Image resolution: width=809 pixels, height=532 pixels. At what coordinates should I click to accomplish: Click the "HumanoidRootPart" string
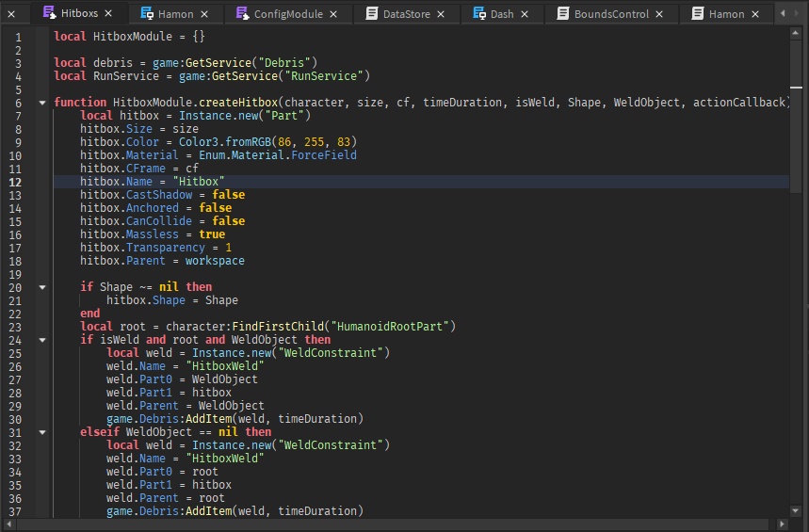point(390,327)
